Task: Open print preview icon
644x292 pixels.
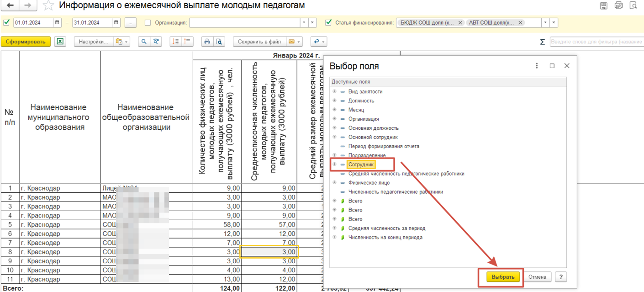Action: pyautogui.click(x=219, y=42)
